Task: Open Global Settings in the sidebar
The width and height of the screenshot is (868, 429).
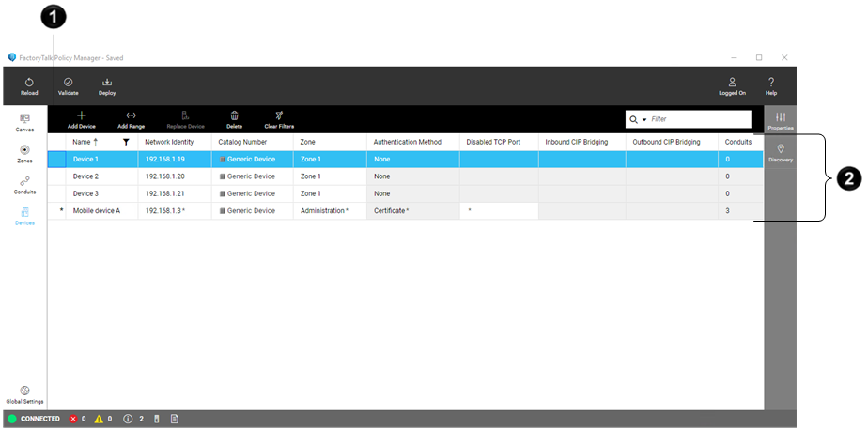Action: pyautogui.click(x=24, y=393)
